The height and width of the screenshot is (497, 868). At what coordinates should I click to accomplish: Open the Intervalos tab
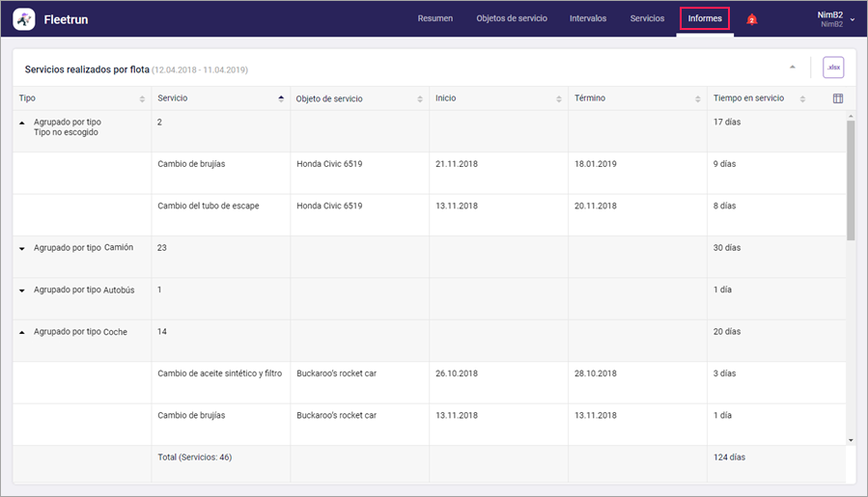(588, 19)
